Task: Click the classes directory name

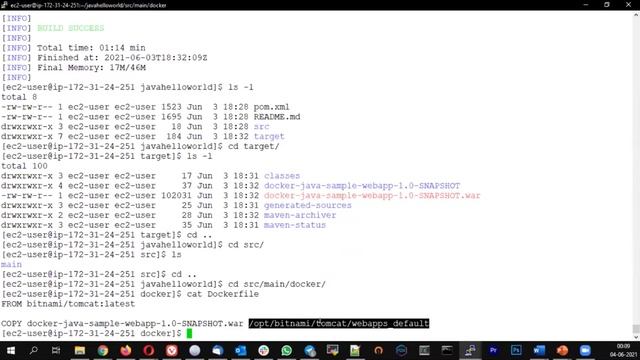Action: click(x=282, y=176)
